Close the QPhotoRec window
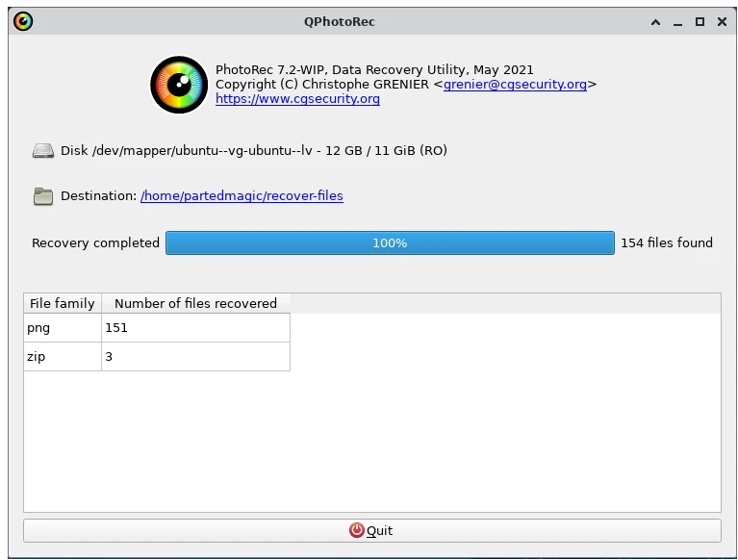738x560 pixels. [722, 21]
